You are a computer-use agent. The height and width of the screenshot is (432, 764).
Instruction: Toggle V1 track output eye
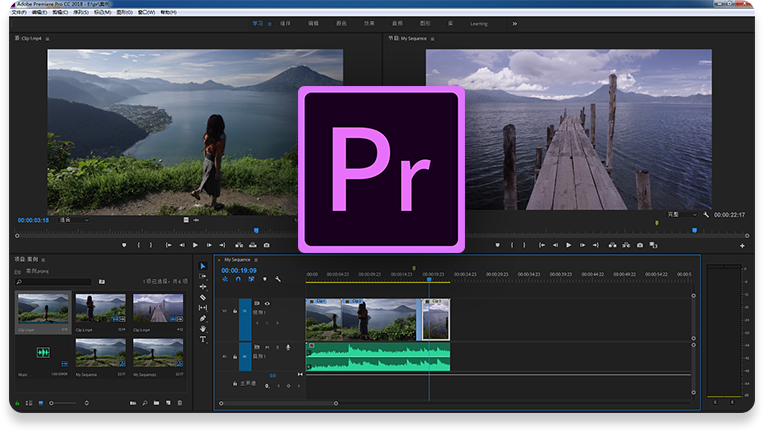[x=267, y=303]
